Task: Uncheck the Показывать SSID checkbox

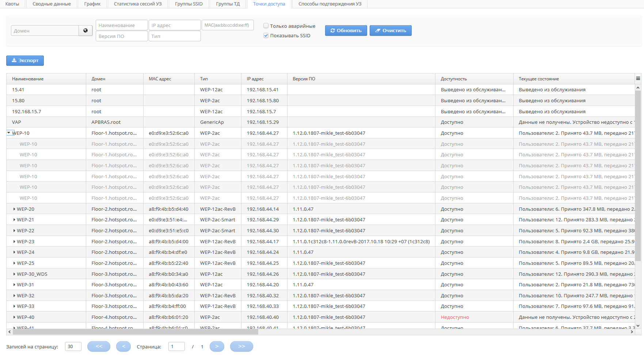Action: [266, 35]
